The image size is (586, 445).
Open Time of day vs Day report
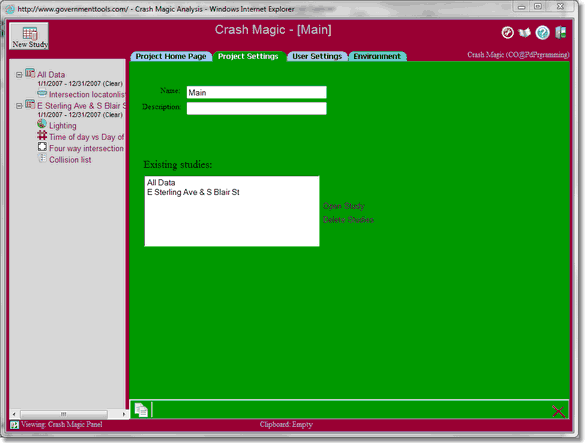(87, 137)
